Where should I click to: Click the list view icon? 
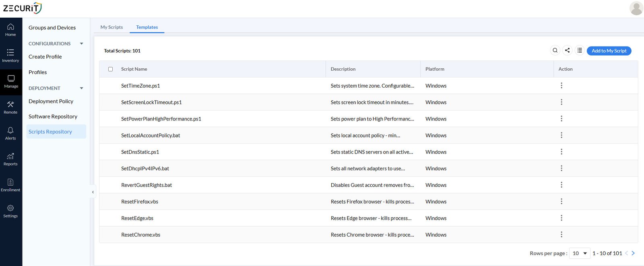point(580,50)
